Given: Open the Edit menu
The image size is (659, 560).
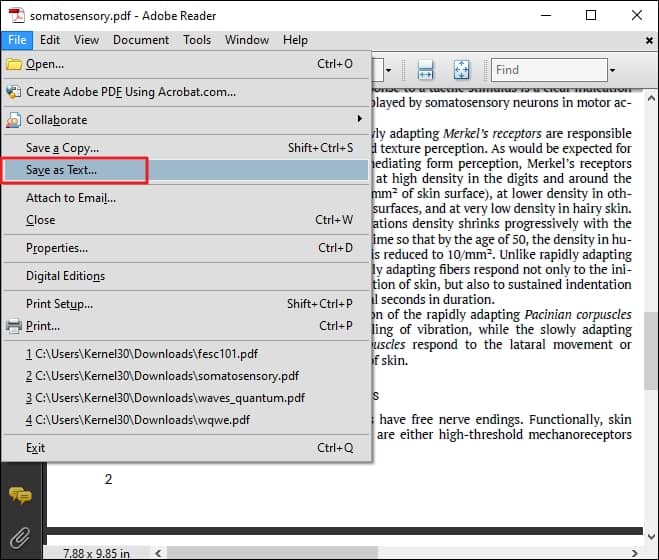Looking at the screenshot, I should point(50,40).
